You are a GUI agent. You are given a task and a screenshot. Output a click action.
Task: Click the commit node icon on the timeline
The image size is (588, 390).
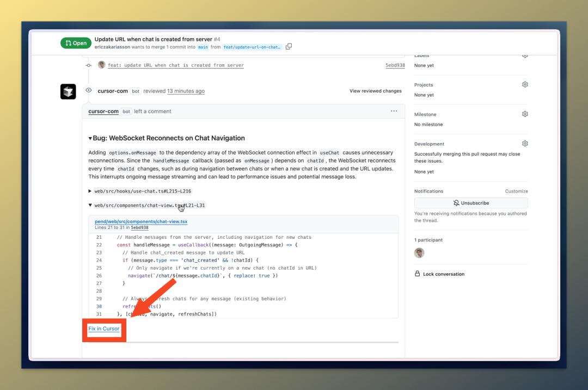pyautogui.click(x=89, y=65)
